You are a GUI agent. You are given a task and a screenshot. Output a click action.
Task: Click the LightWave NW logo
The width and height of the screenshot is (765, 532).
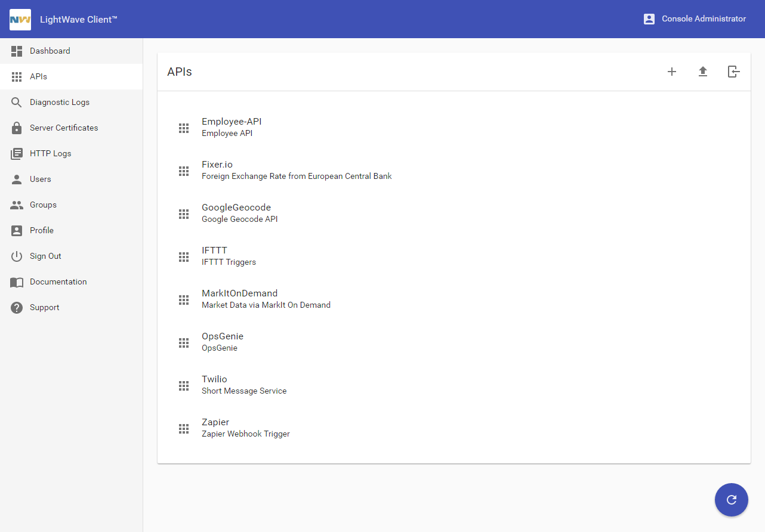(20, 19)
